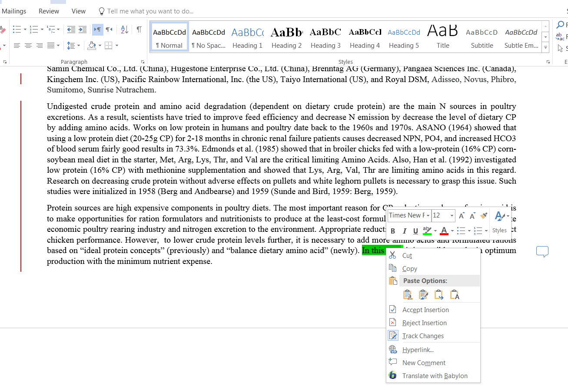Screen dimensions: 568x392
Task: Click the Decrease Indent icon
Action: click(71, 30)
